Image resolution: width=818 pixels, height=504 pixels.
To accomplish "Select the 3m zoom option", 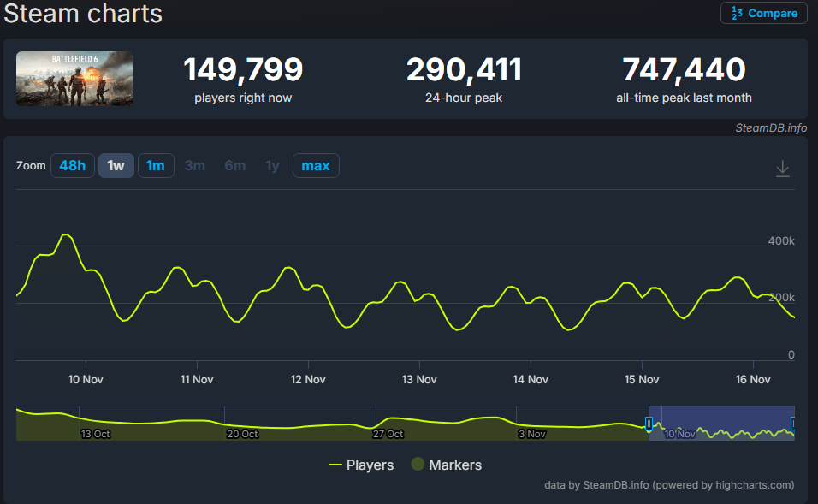I will pyautogui.click(x=195, y=165).
